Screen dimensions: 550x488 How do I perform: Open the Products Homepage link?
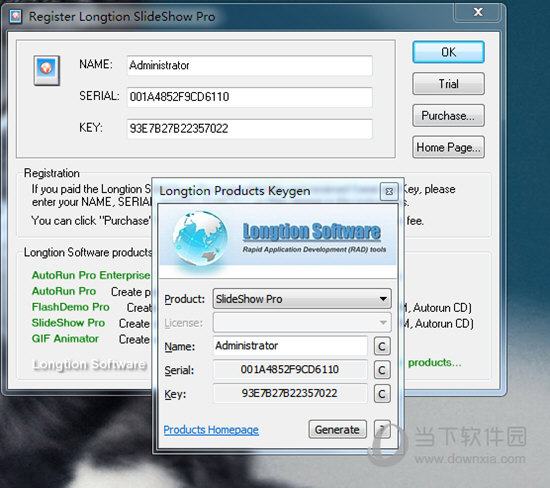point(211,430)
